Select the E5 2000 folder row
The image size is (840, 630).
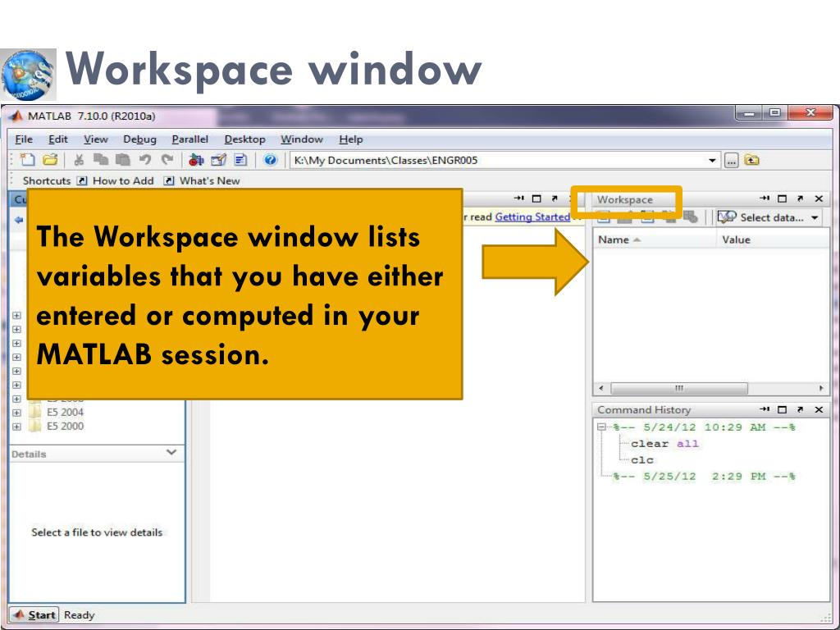coord(65,427)
